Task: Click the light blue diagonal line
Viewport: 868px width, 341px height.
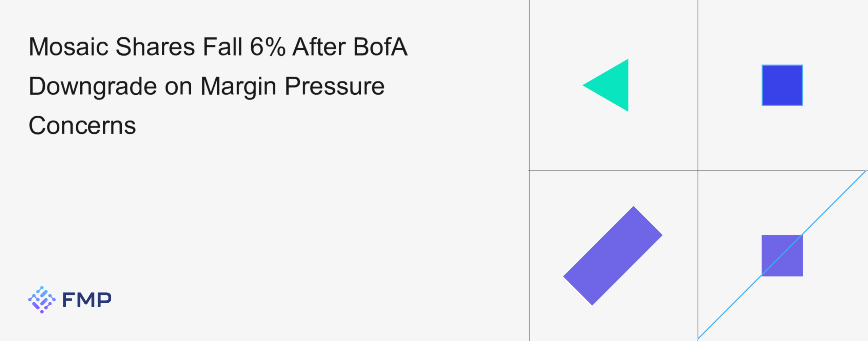Action: point(834,203)
